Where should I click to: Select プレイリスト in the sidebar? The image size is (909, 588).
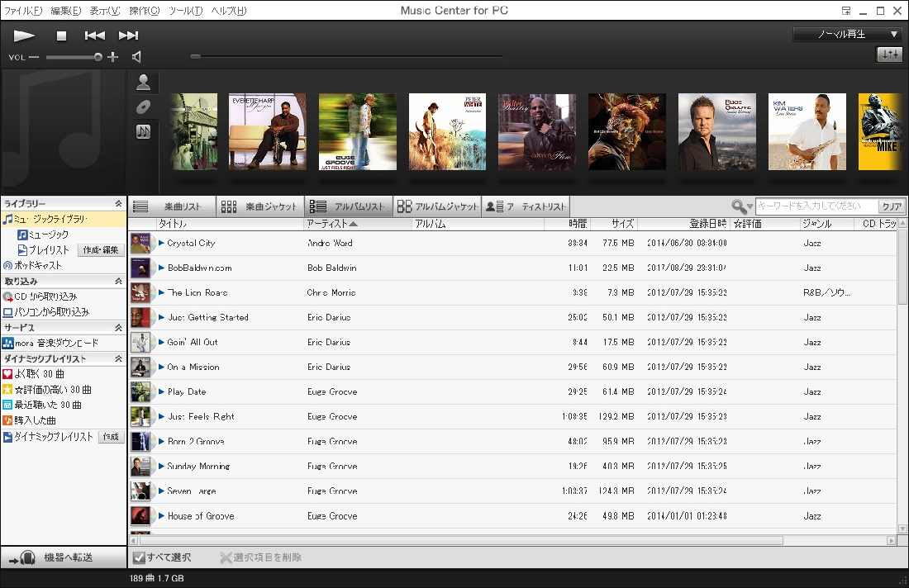click(44, 249)
